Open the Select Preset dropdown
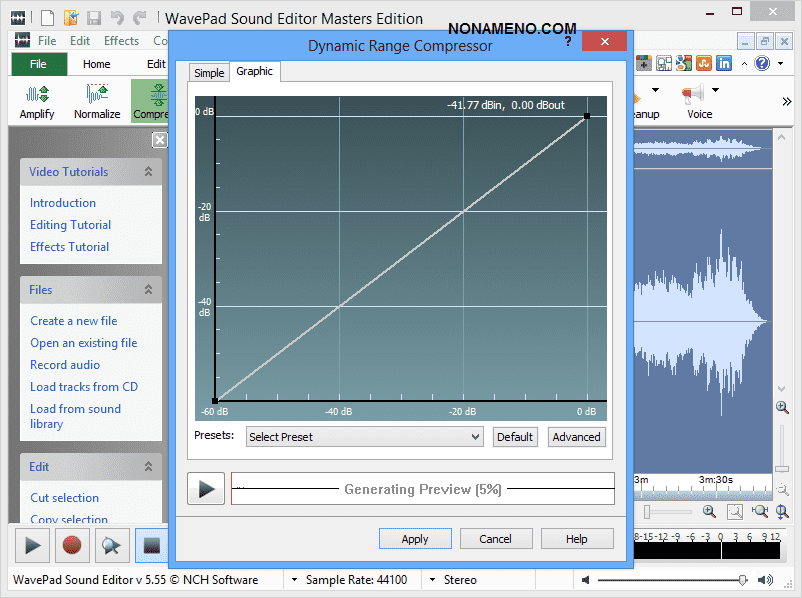 click(365, 437)
